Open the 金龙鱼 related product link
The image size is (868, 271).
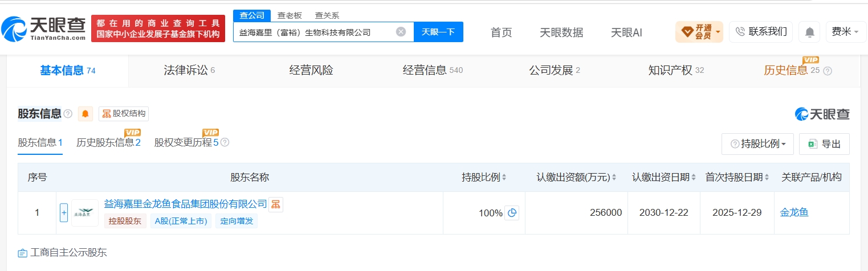(x=794, y=213)
